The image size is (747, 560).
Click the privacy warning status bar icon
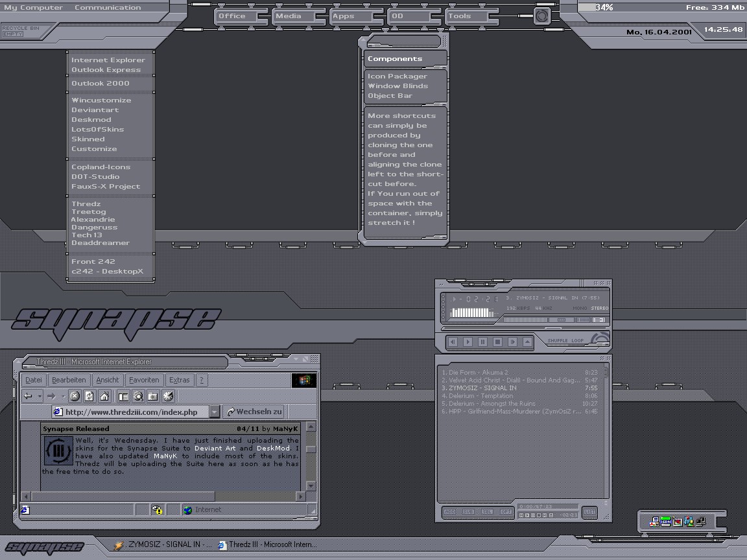pyautogui.click(x=157, y=510)
